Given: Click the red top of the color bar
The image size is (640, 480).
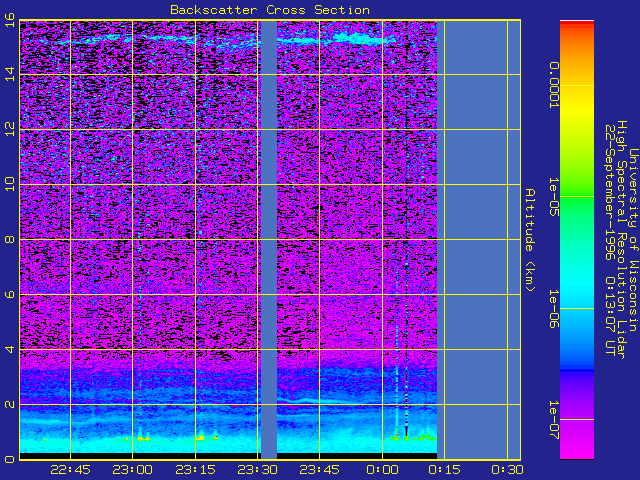Looking at the screenshot, I should click(x=577, y=24).
